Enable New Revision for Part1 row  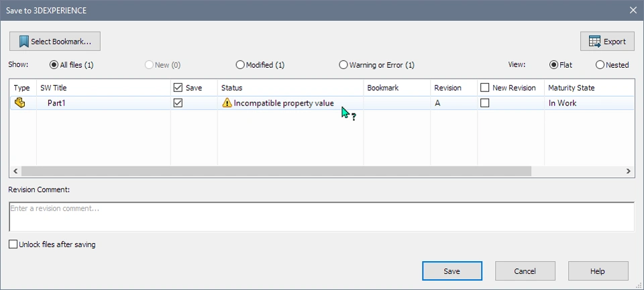pos(485,103)
